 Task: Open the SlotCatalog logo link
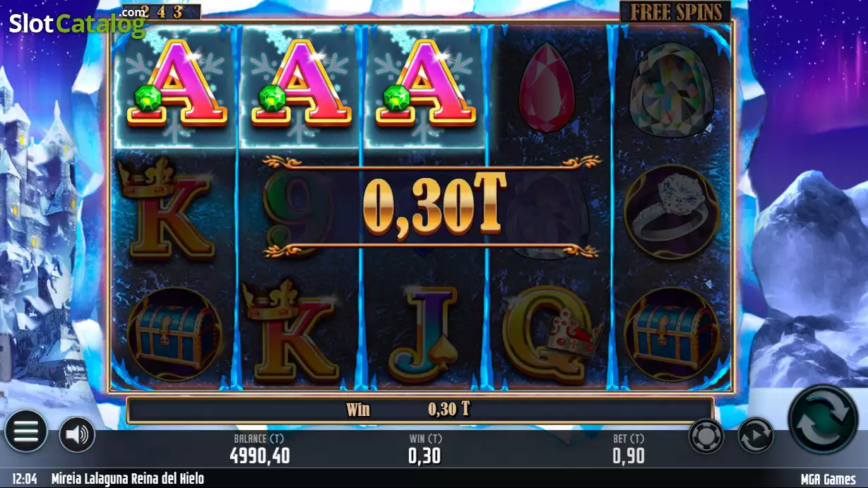click(x=77, y=23)
